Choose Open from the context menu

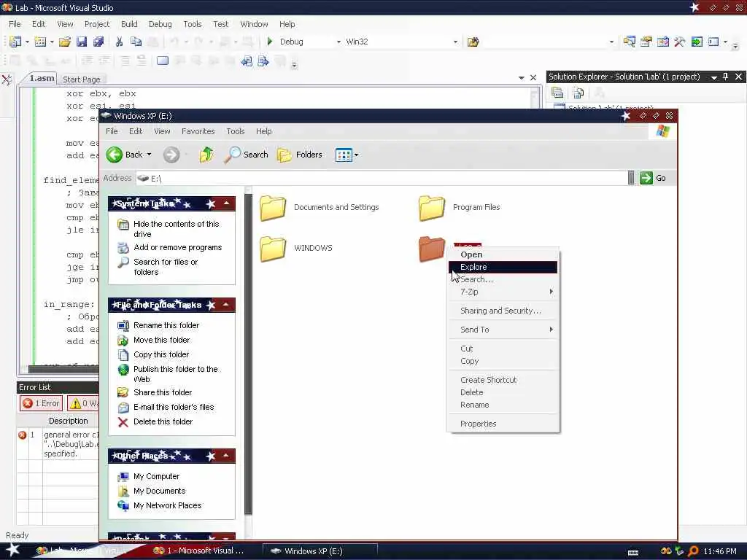coord(503,254)
